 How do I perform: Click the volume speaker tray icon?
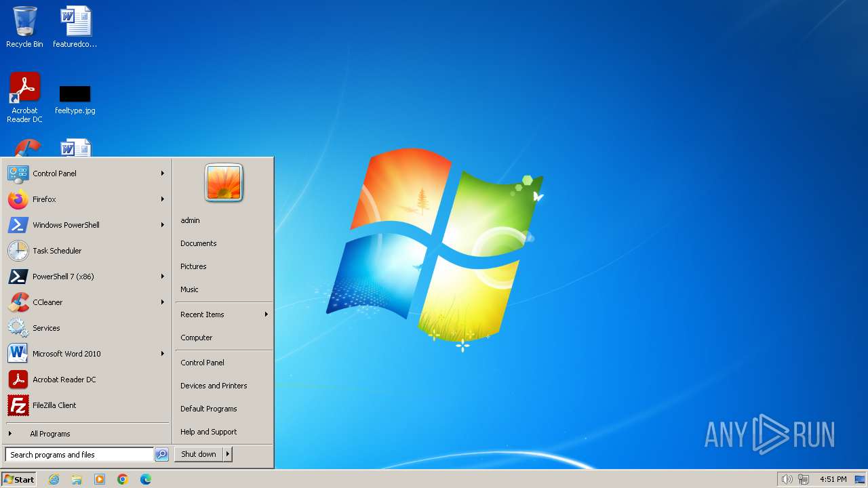[787, 479]
